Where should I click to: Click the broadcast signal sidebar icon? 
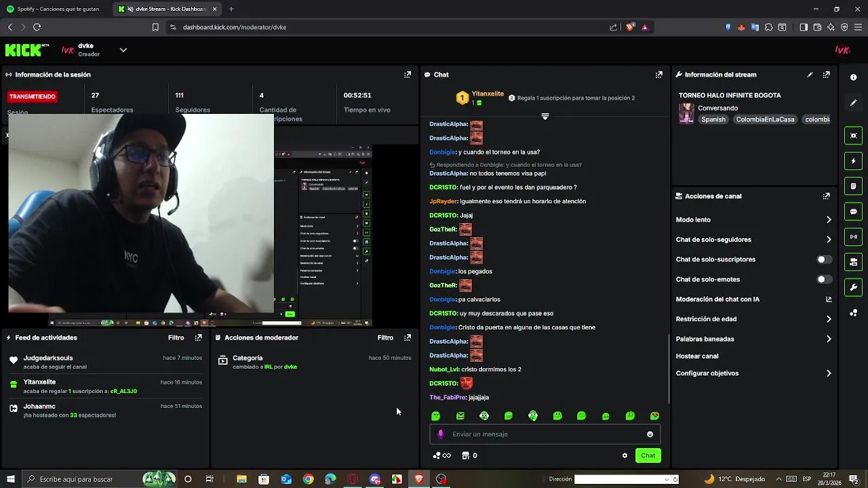pyautogui.click(x=853, y=237)
